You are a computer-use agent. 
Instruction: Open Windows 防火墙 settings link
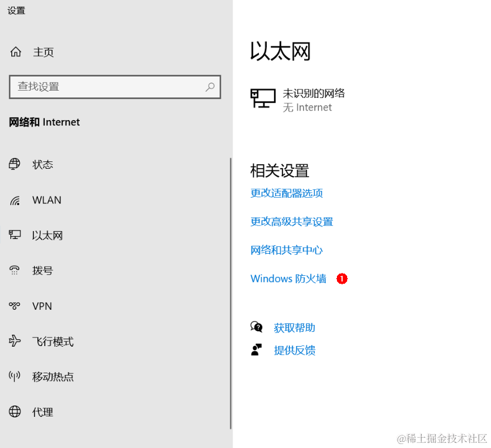coord(288,278)
